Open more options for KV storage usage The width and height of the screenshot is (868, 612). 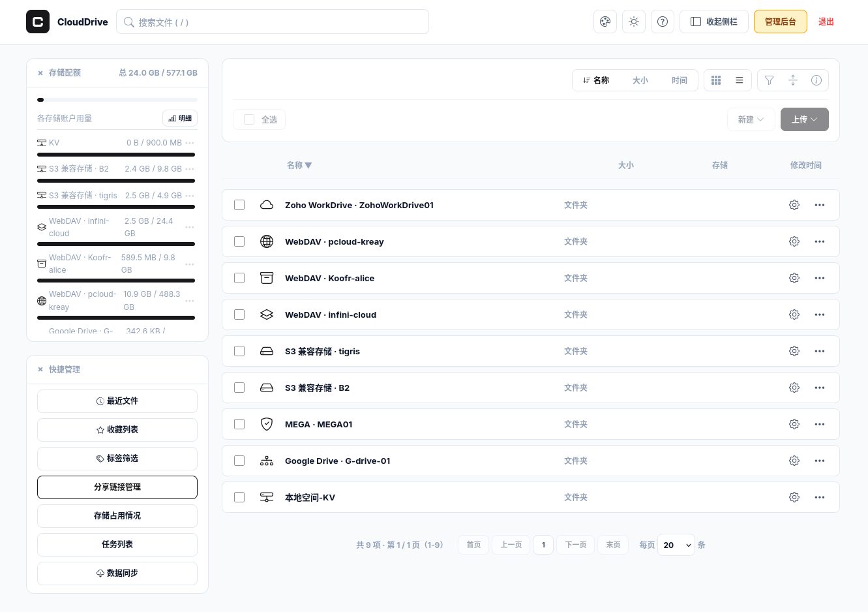coord(190,143)
